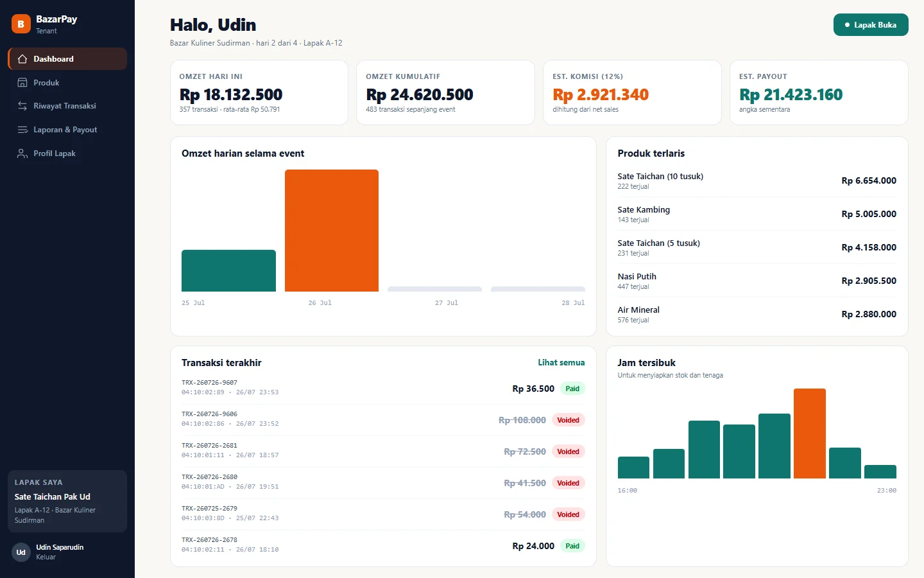Click the Paid badge for Rp 36.500
Screen dimensions: 924x578
[572, 389]
